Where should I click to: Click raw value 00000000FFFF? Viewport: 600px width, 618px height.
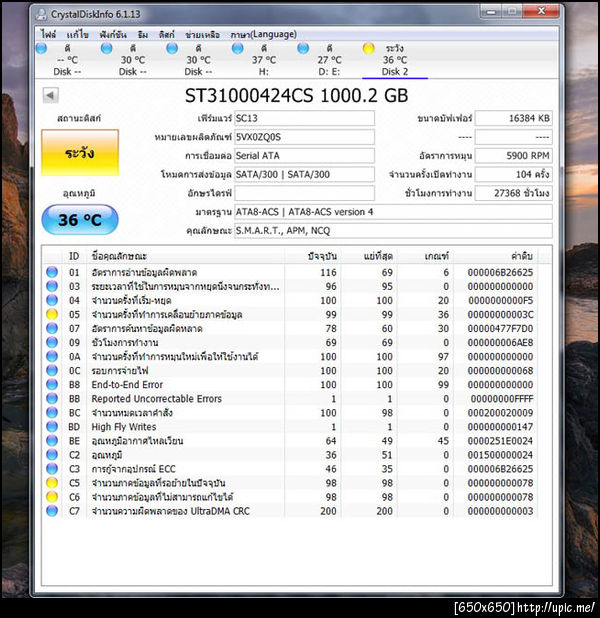tap(502, 399)
